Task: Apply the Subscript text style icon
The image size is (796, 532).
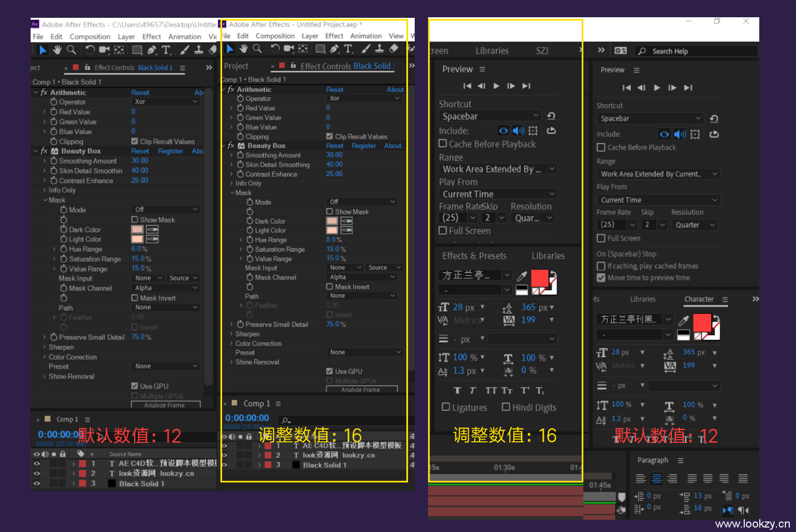Action: coord(540,391)
